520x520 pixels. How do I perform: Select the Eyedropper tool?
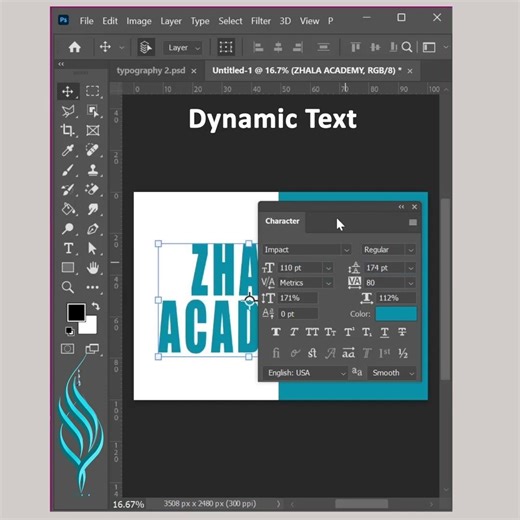(x=68, y=150)
